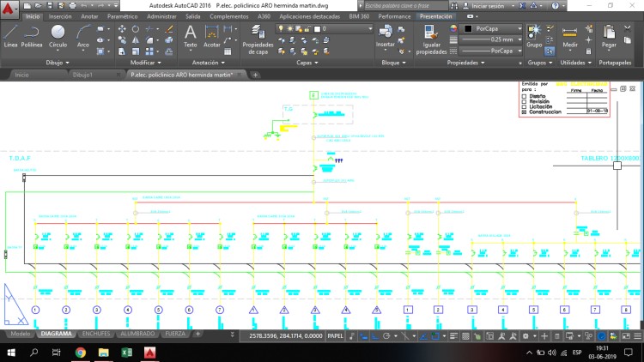Select the Acotar dimension tool

coord(211,36)
